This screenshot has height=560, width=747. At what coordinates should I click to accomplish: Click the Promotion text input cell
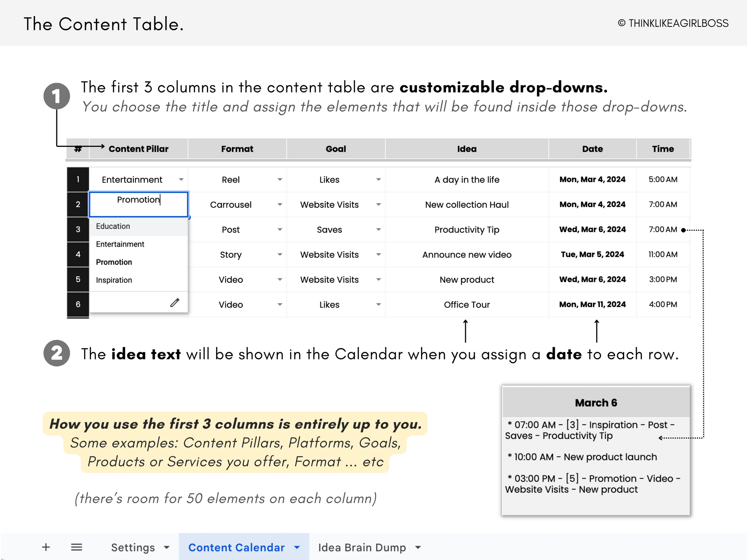139,204
